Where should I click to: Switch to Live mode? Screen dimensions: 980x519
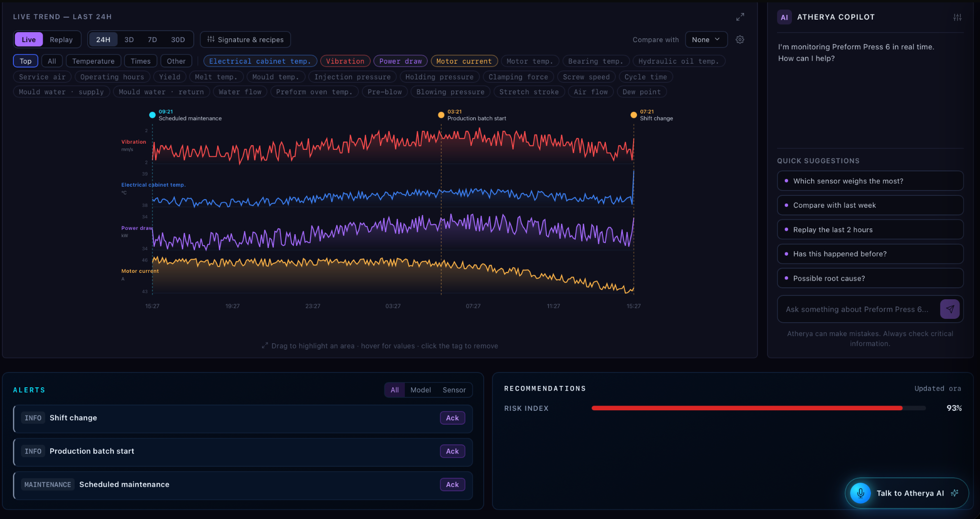click(29, 40)
